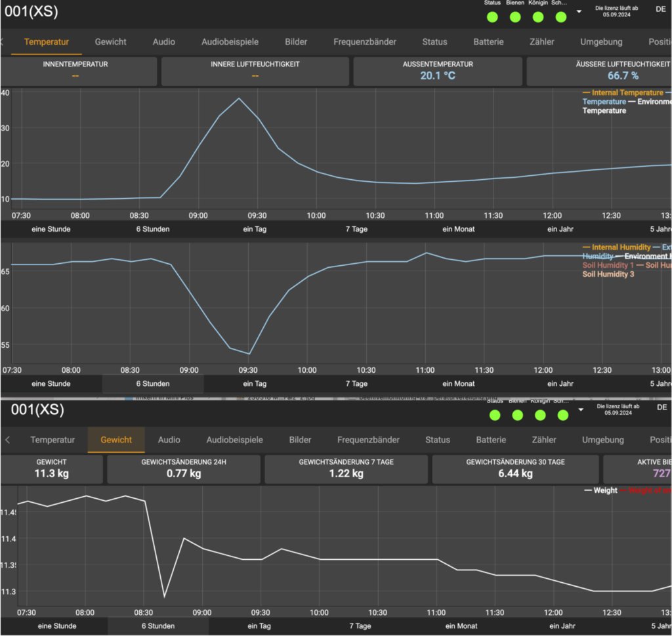Switch to Audiobeispiele in the upper tab bar
This screenshot has width=672, height=636.
click(230, 42)
